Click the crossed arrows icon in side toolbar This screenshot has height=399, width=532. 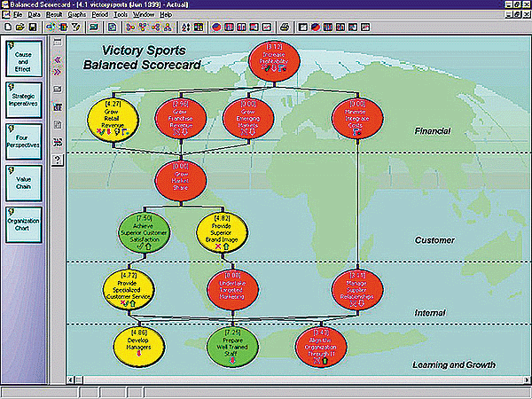pos(58,143)
